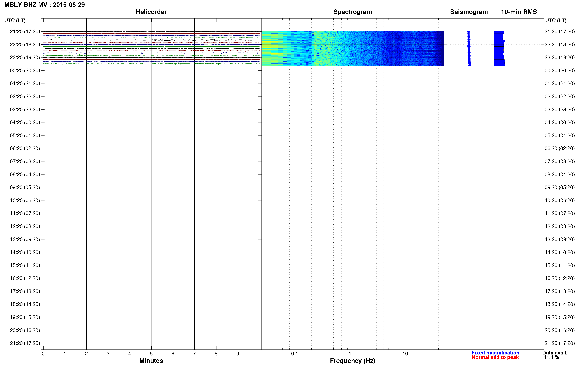Click the '5' tick on Minutes axis
The height and width of the screenshot is (368, 588).
tap(151, 354)
